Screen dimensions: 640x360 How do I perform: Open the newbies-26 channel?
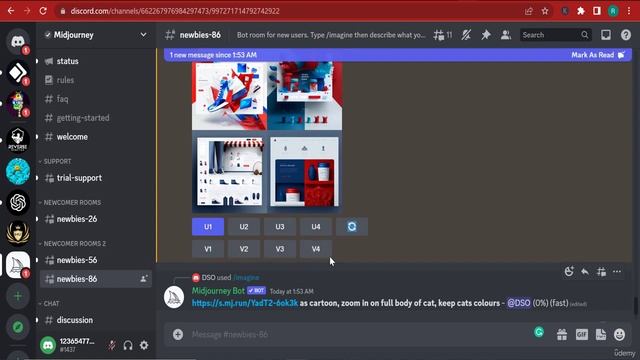pos(96,219)
